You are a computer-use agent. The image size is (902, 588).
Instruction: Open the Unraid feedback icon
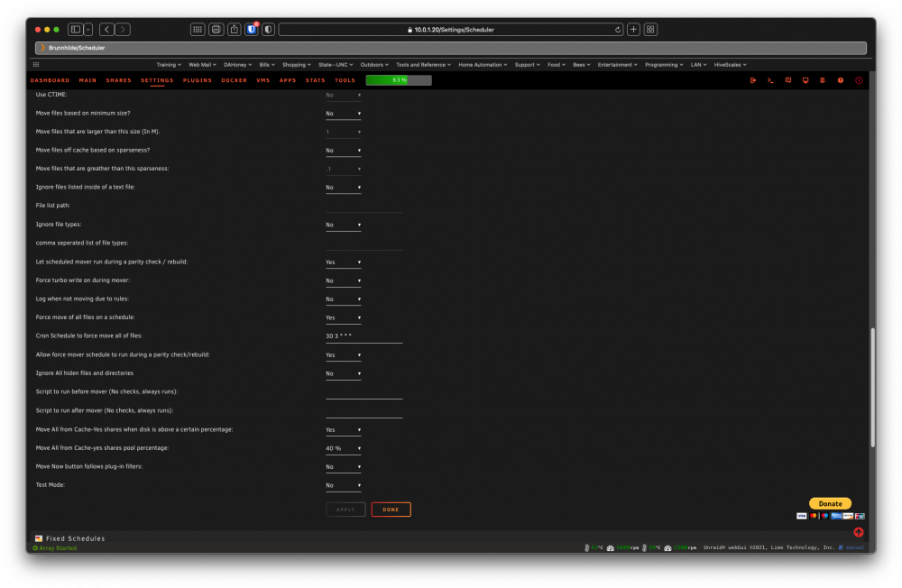(788, 80)
